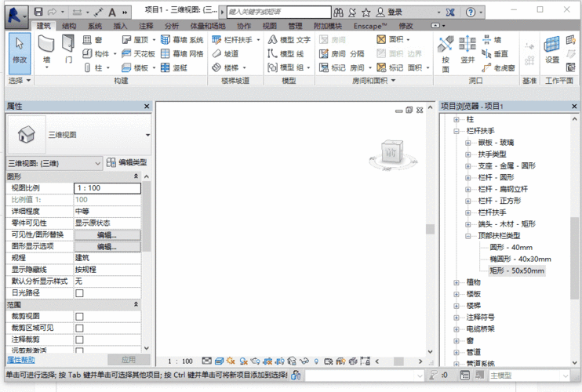
Task: Open the 注释 ribbon tab
Action: pyautogui.click(x=147, y=26)
